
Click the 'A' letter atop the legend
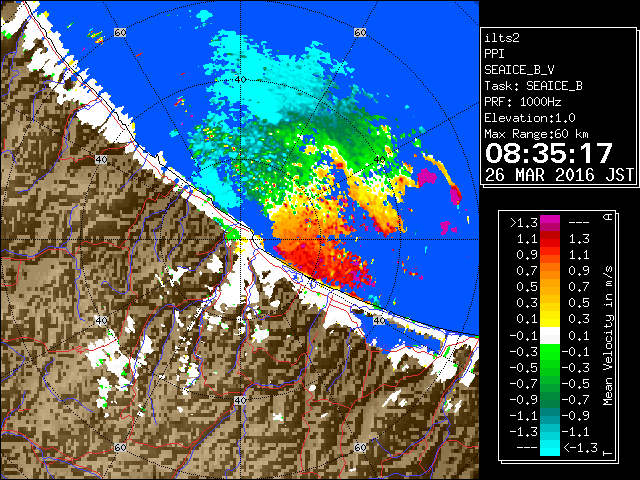[x=608, y=217]
